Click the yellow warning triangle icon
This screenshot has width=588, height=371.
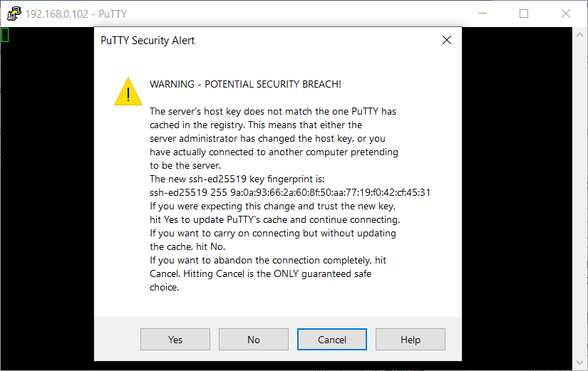pyautogui.click(x=128, y=91)
